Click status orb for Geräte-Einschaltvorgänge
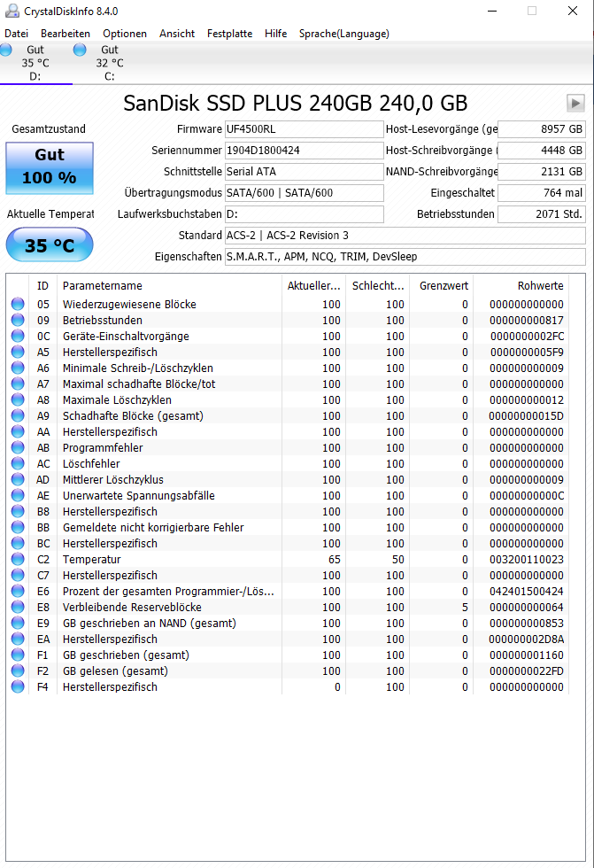594x868 pixels. click(18, 336)
